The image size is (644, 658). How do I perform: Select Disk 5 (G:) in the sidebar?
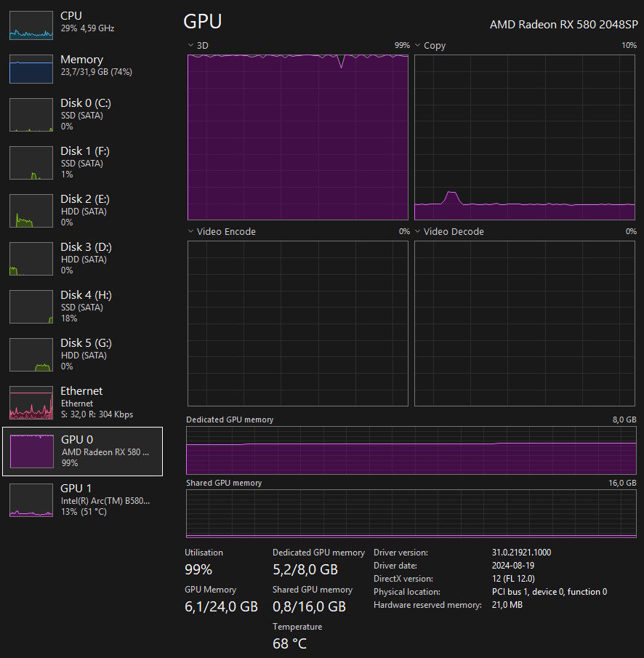coord(82,354)
